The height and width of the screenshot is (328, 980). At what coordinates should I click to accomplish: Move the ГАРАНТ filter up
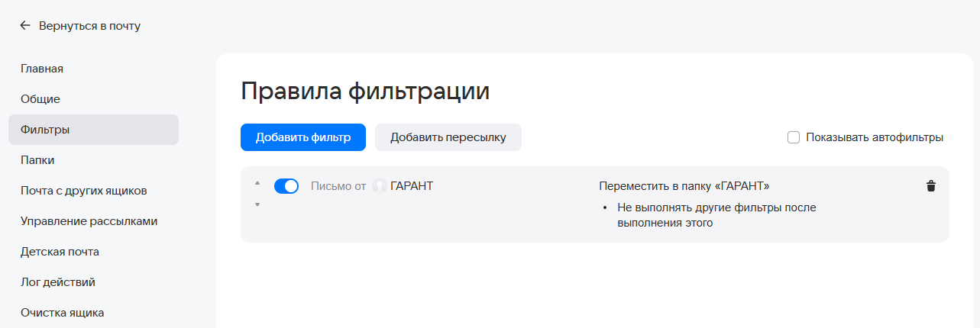click(257, 183)
